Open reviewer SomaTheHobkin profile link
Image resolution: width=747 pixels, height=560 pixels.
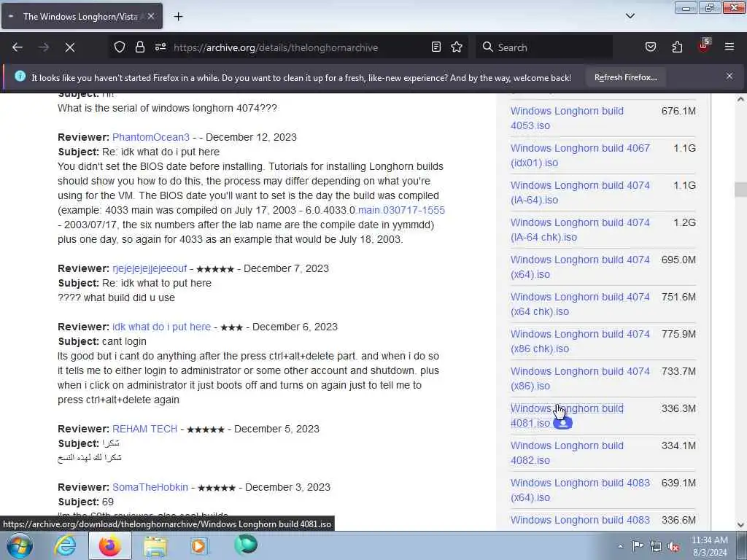point(150,488)
